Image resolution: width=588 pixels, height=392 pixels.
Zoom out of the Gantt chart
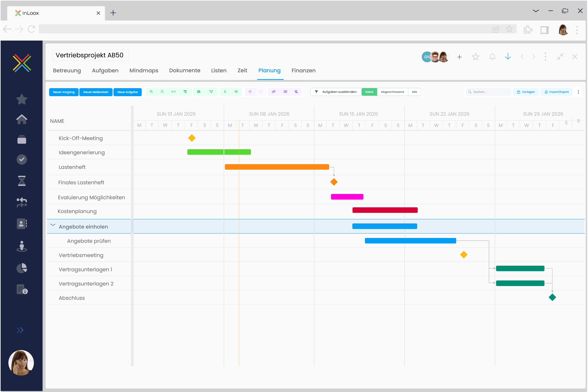pos(162,92)
